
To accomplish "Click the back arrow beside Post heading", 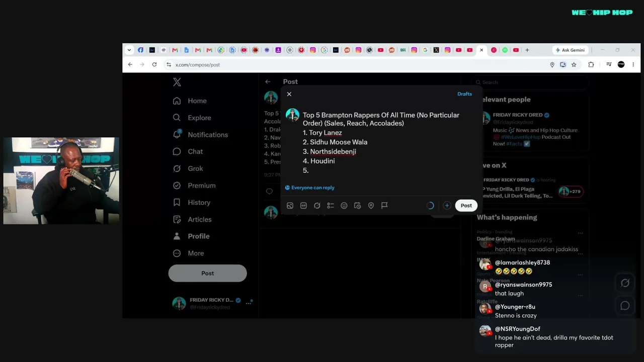I will pyautogui.click(x=268, y=81).
